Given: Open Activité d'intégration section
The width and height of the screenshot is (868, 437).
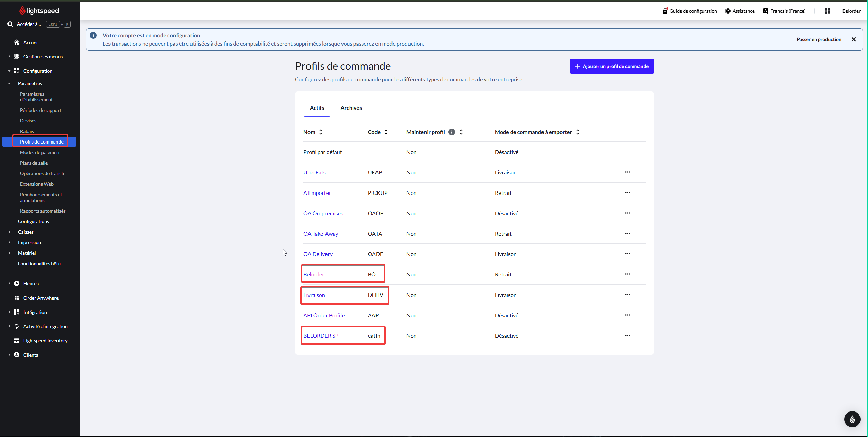Looking at the screenshot, I should point(45,326).
